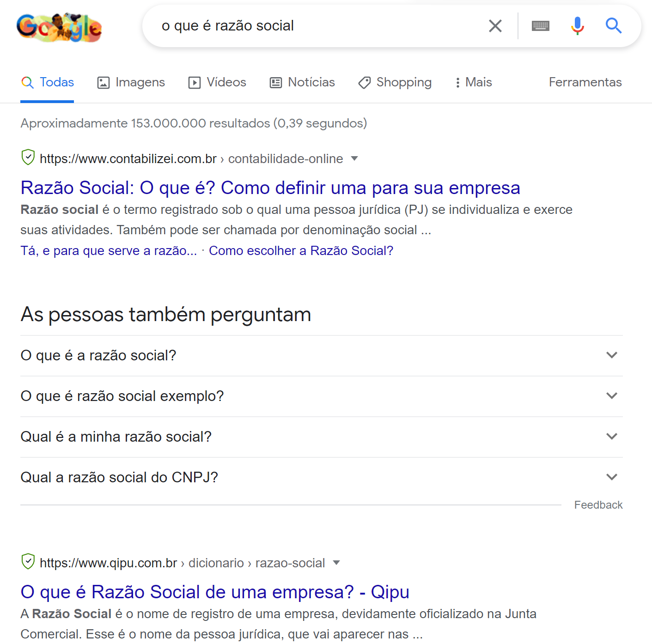Click the blue magnifier to search

(613, 26)
